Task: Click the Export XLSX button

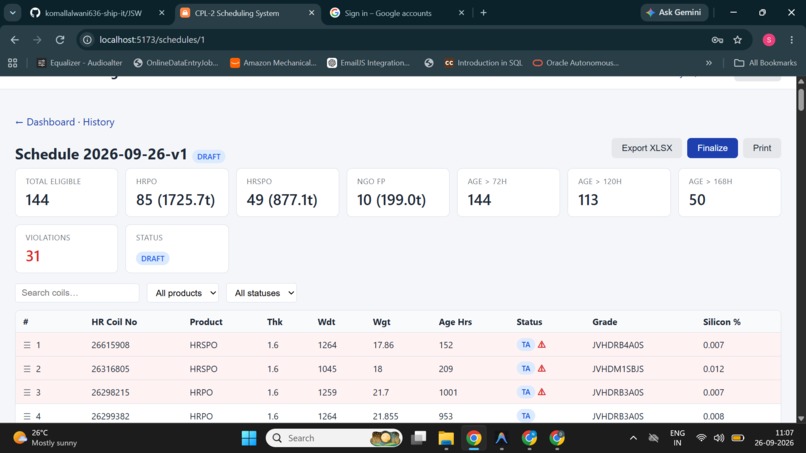Action: pos(647,148)
